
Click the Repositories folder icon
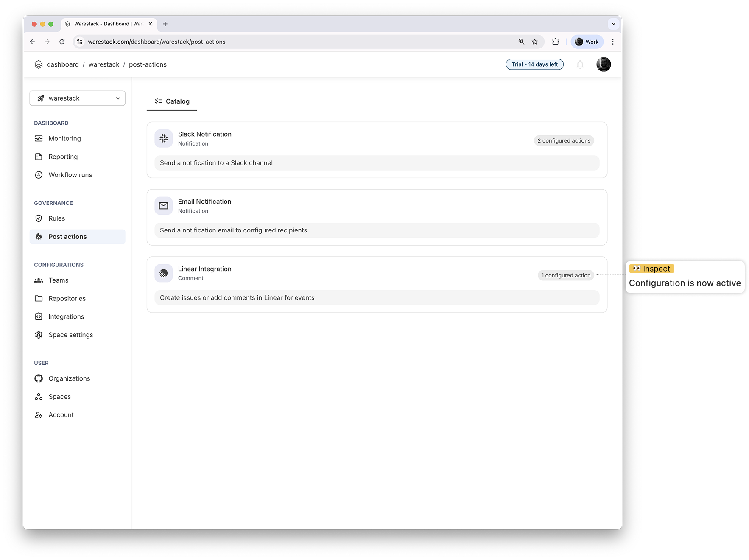pyautogui.click(x=39, y=299)
